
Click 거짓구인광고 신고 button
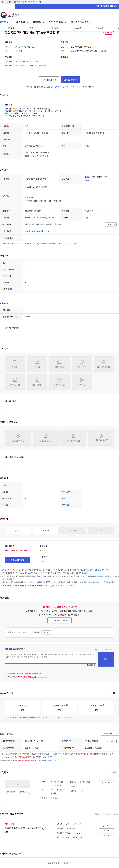click(x=110, y=734)
